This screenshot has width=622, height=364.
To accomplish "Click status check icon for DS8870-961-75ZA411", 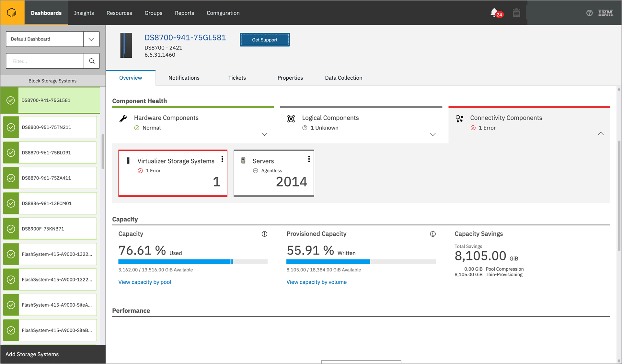I will (11, 178).
